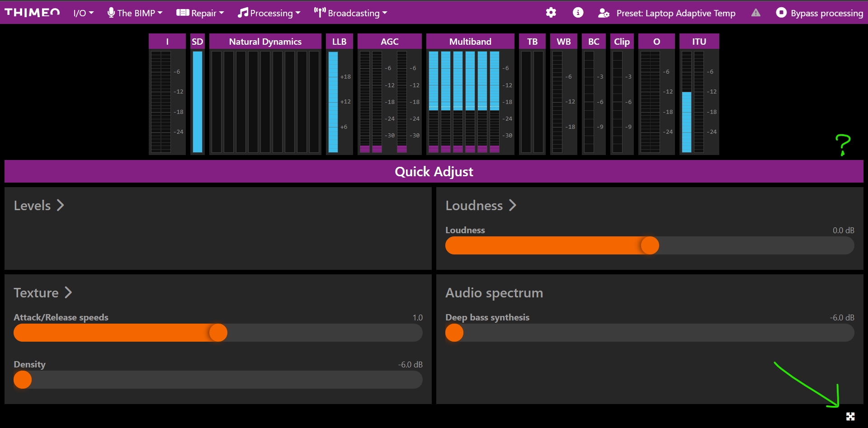
Task: Click the Repair menu tape icon
Action: 183,13
